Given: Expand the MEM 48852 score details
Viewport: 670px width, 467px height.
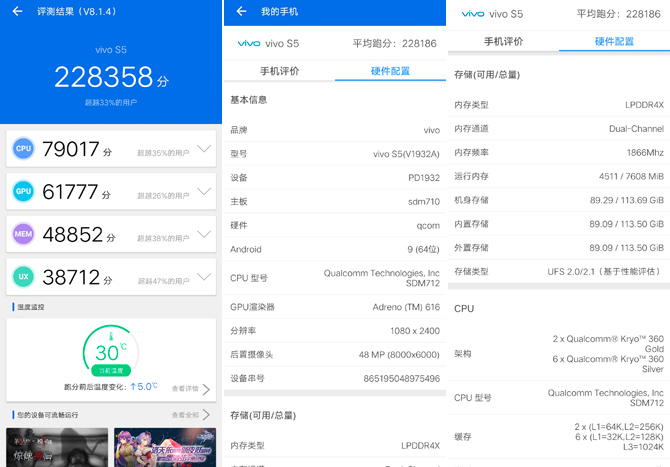Looking at the screenshot, I should [204, 234].
